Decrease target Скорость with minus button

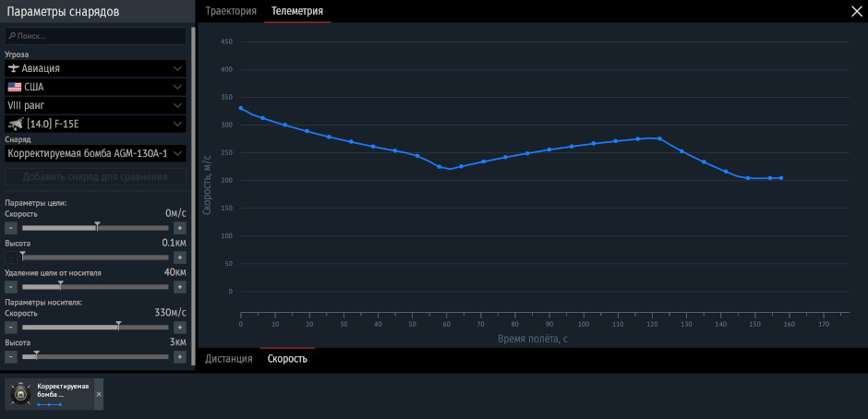11,228
